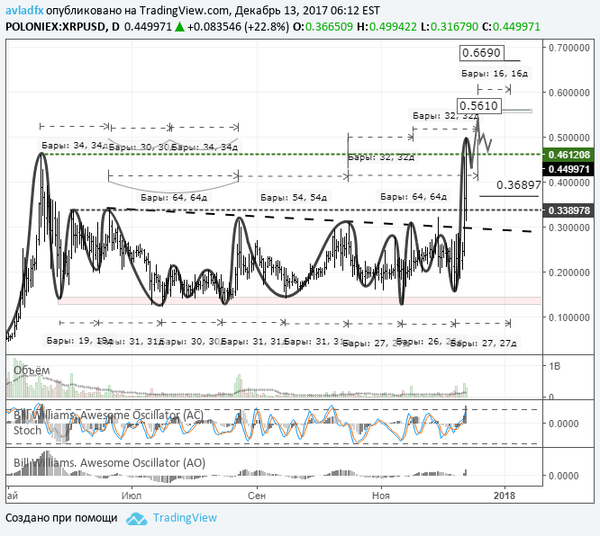Click the Stoch indicator label
The width and height of the screenshot is (600, 536).
click(27, 430)
